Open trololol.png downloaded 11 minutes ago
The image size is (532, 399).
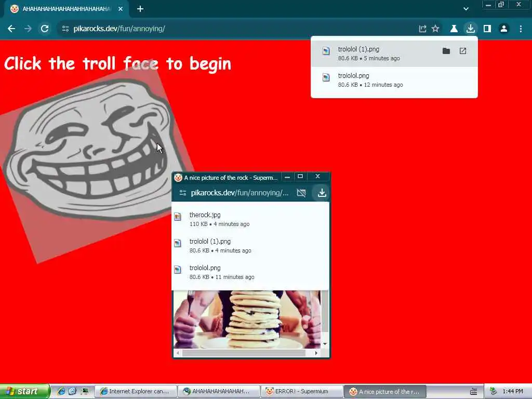(250, 272)
